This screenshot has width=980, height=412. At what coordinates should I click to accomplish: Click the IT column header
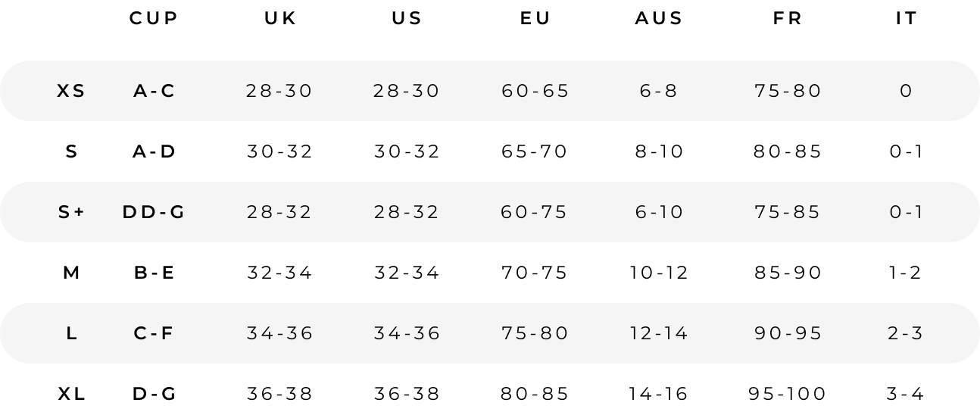click(907, 19)
